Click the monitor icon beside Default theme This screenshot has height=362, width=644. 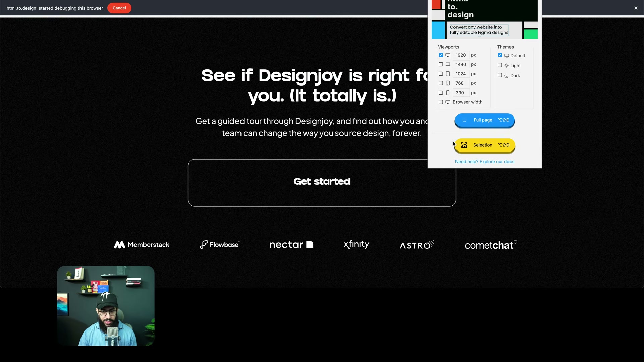click(506, 56)
